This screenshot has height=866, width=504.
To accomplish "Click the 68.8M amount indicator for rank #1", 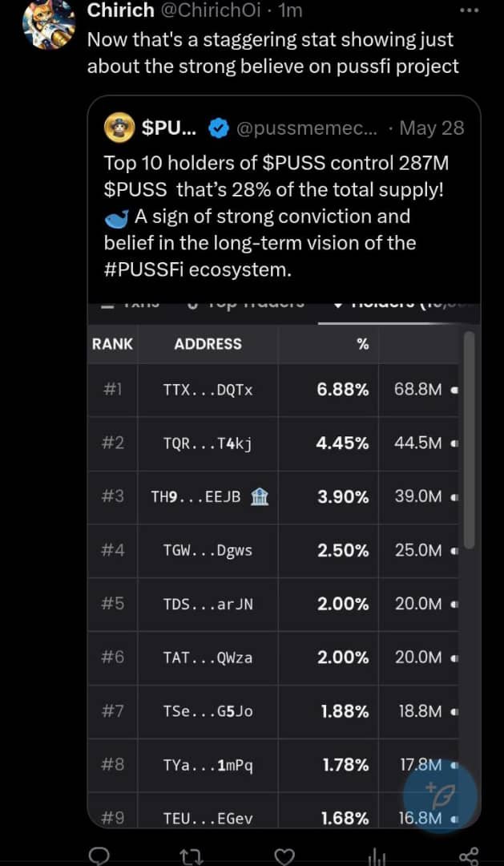I will (418, 390).
